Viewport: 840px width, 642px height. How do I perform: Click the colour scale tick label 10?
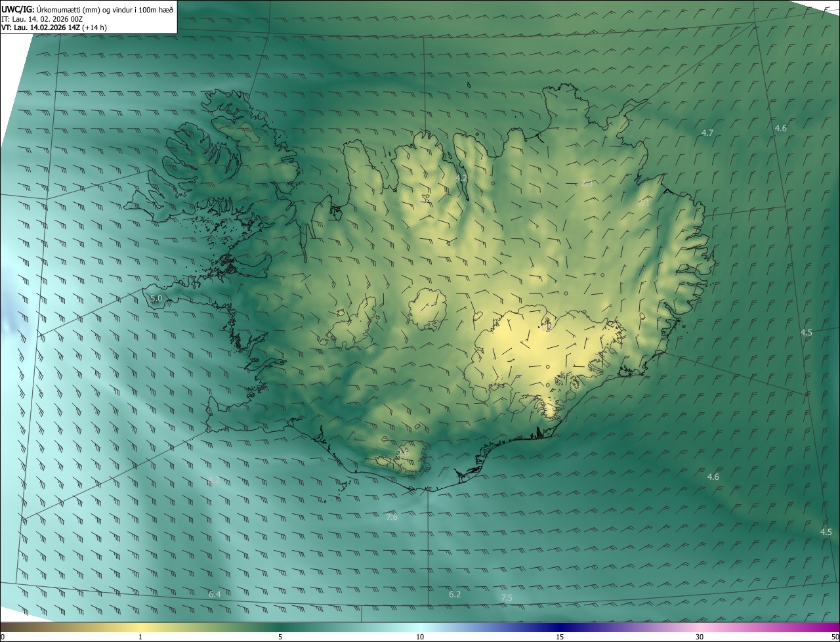tap(420, 637)
